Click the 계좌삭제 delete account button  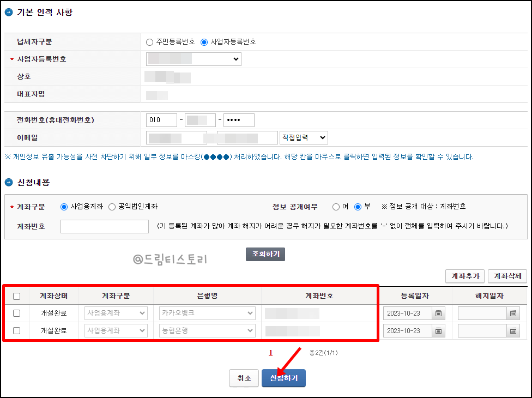[508, 276]
